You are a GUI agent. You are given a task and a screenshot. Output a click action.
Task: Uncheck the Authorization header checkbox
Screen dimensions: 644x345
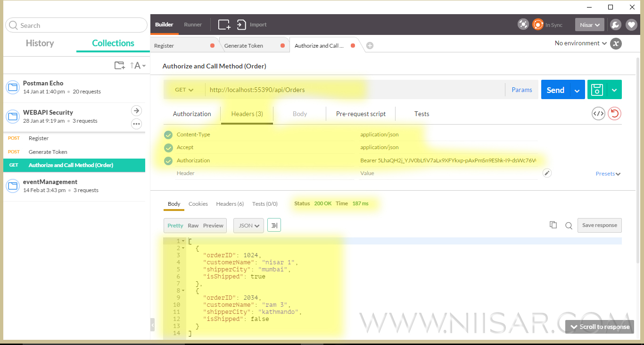tap(168, 161)
